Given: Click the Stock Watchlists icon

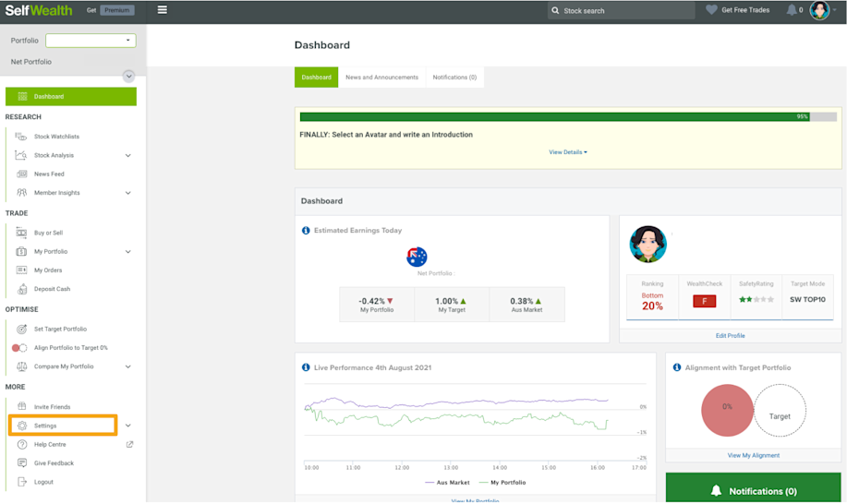Looking at the screenshot, I should coord(21,137).
